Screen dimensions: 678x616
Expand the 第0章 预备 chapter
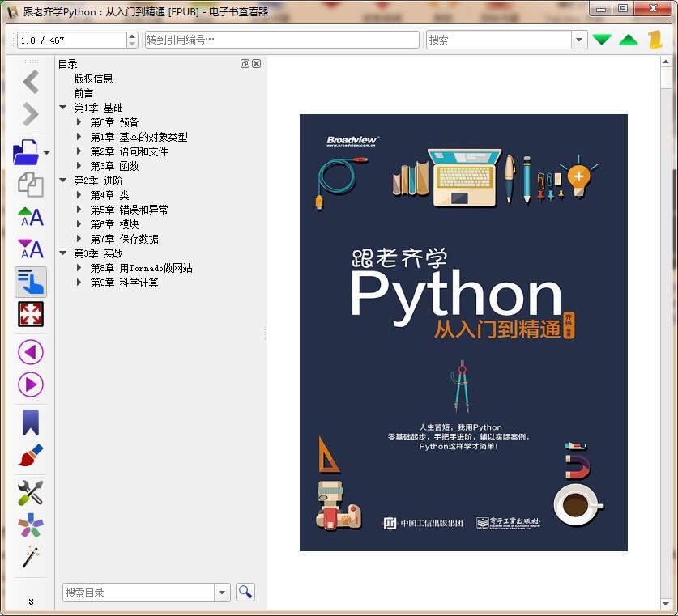pyautogui.click(x=79, y=122)
